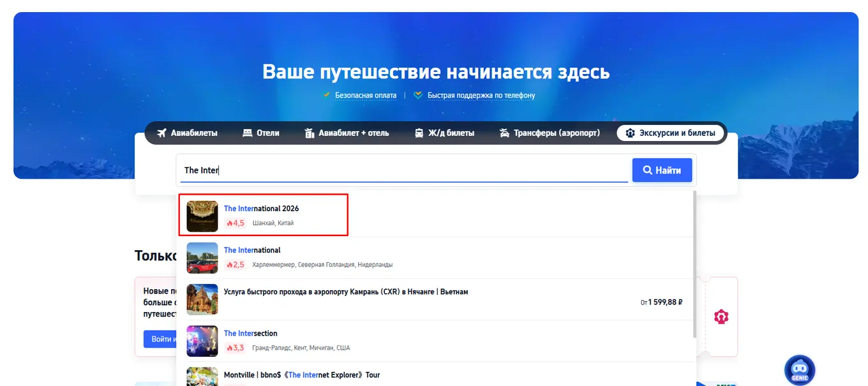This screenshot has width=868, height=386.
Task: Select The International in Харлеммермер suggestion
Action: click(435, 257)
